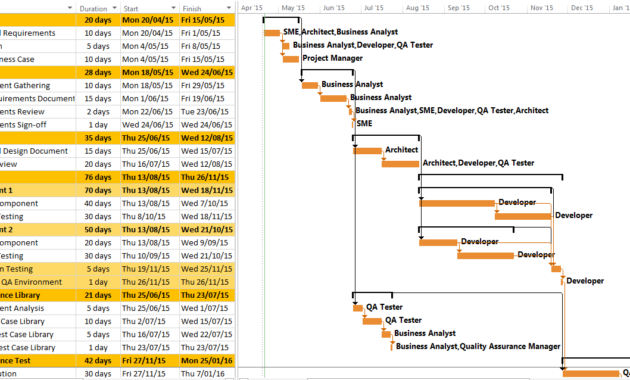Select the Finish column header

click(x=192, y=8)
